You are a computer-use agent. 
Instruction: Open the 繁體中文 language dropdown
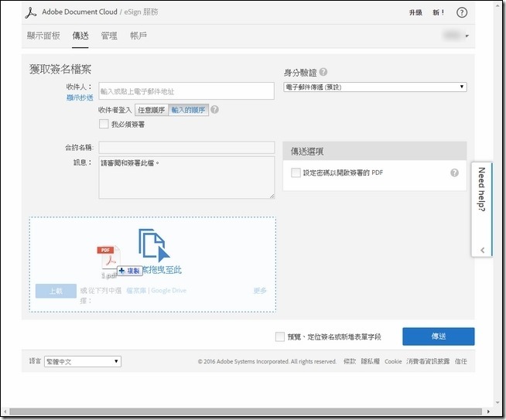click(x=83, y=361)
